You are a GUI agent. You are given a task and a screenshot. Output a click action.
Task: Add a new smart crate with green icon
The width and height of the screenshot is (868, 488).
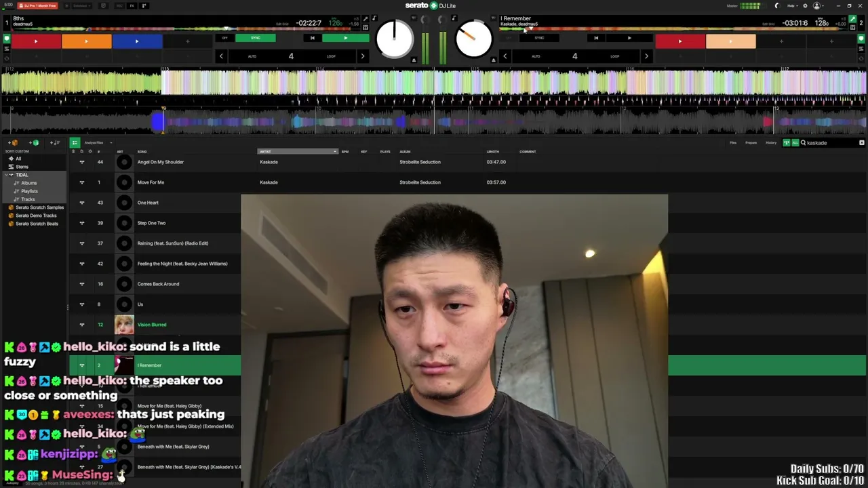pyautogui.click(x=35, y=142)
